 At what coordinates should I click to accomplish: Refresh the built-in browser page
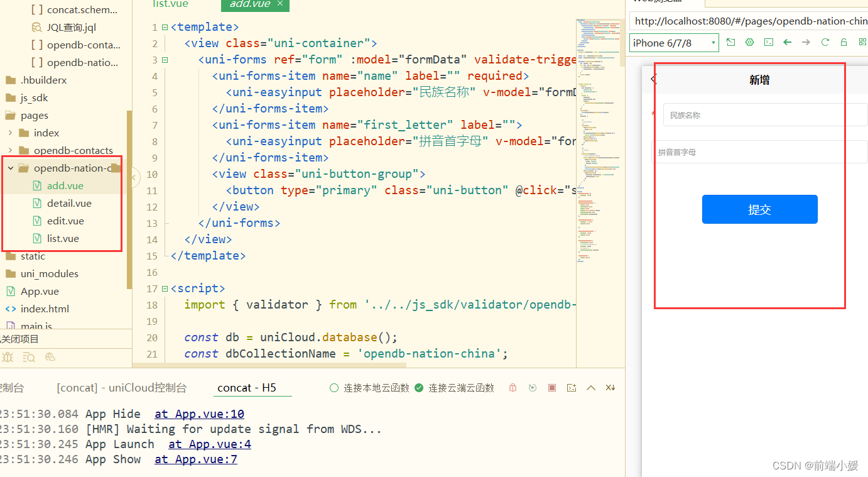[x=825, y=42]
